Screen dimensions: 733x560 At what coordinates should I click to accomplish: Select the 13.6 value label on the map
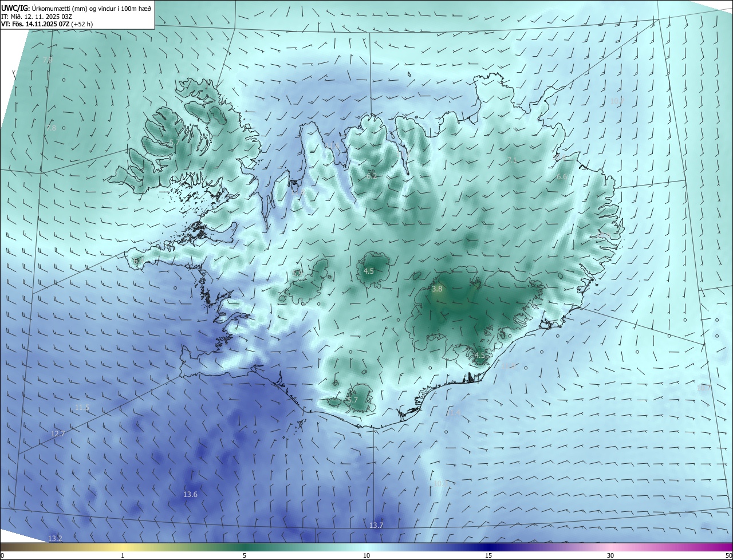(x=190, y=494)
